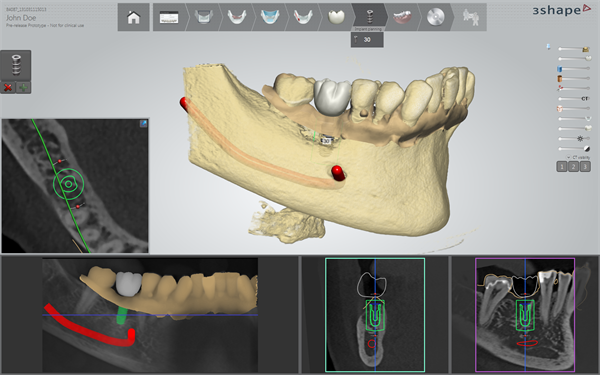Click the implant library button
Screen dimensions: 600x375
(x=16, y=65)
